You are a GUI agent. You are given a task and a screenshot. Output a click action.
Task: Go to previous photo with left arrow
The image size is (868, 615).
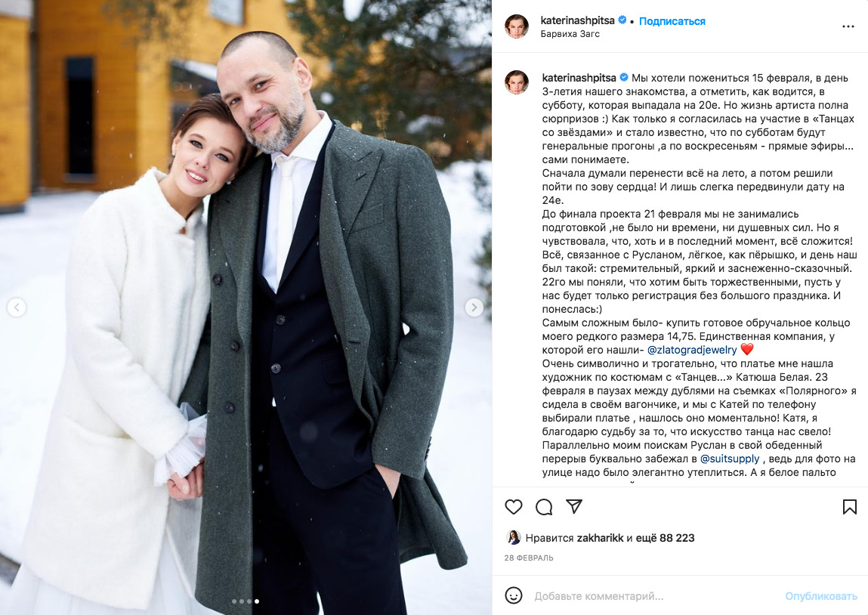click(x=17, y=307)
